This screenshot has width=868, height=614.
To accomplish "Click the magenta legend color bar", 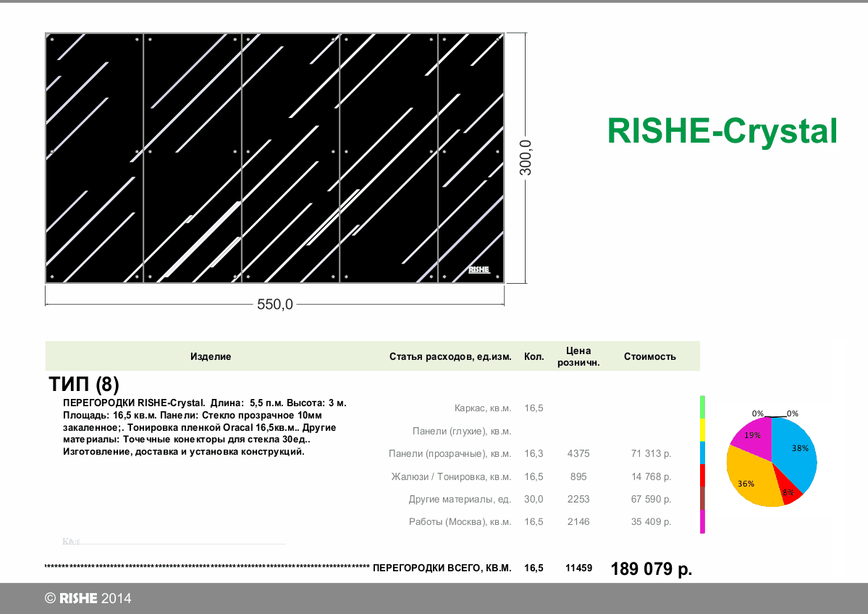I will pyautogui.click(x=702, y=521).
